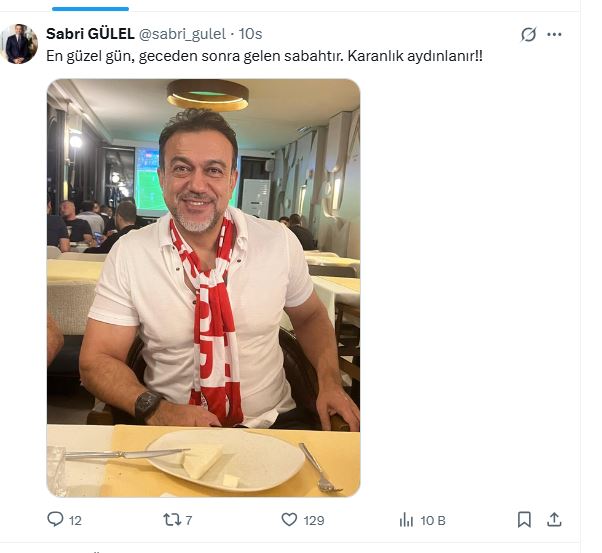Click the reply speech bubble icon
Viewport: 602px width, 553px height.
pyautogui.click(x=56, y=519)
